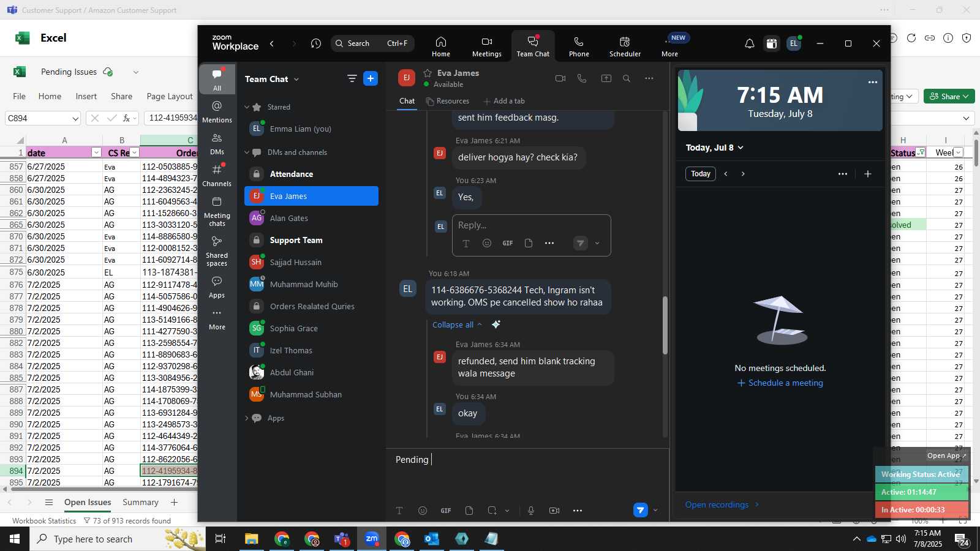Open chat history clock icon
The height and width of the screenshot is (551, 980).
(x=316, y=43)
